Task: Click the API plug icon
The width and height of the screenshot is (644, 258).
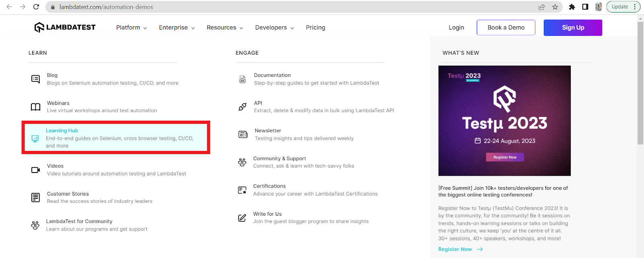Action: (242, 107)
